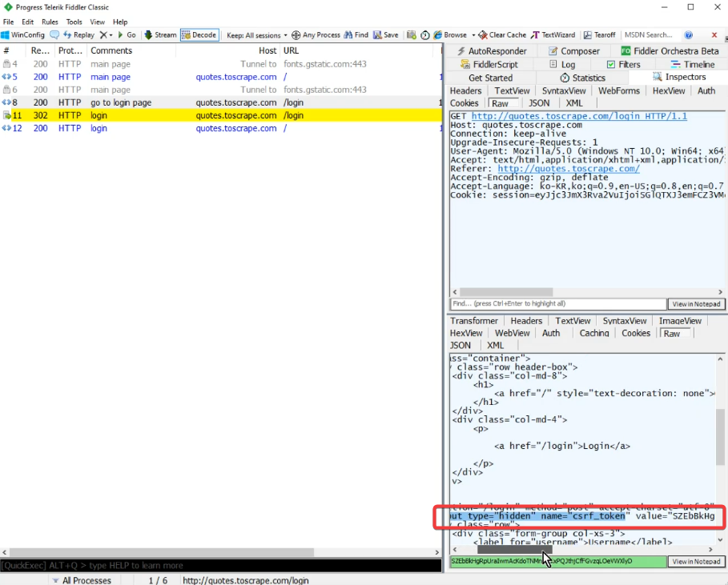The image size is (728, 585).
Task: Replay the selected session
Action: tap(79, 34)
